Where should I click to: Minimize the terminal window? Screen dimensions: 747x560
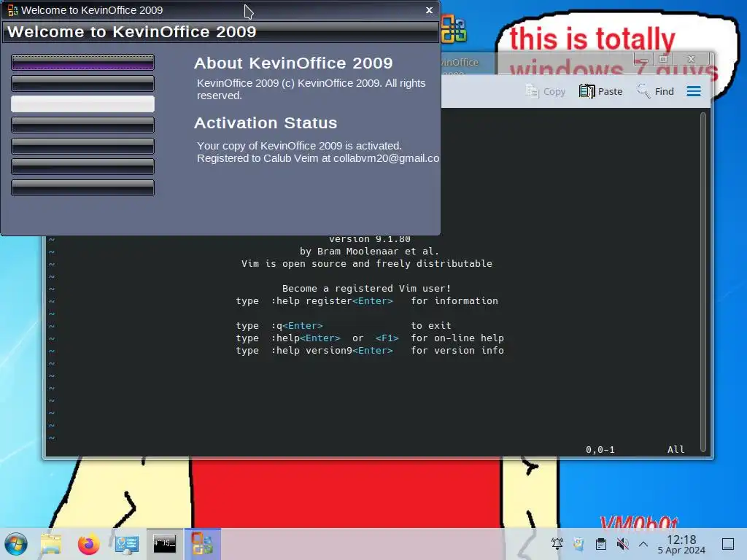(642, 59)
